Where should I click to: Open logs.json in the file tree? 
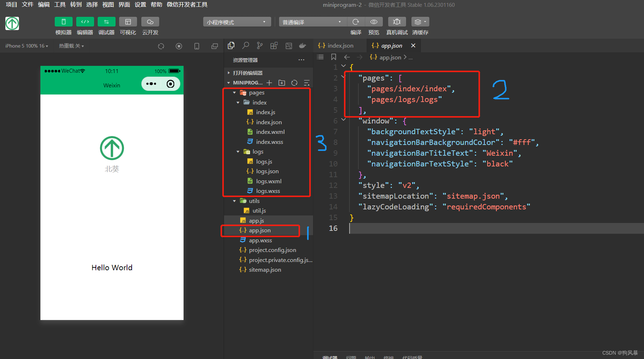[x=267, y=171]
